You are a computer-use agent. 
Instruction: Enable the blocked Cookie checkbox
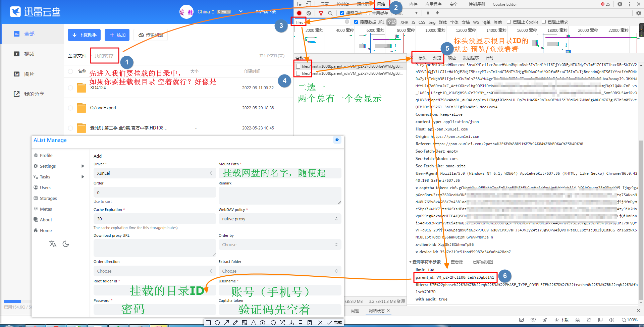(509, 22)
